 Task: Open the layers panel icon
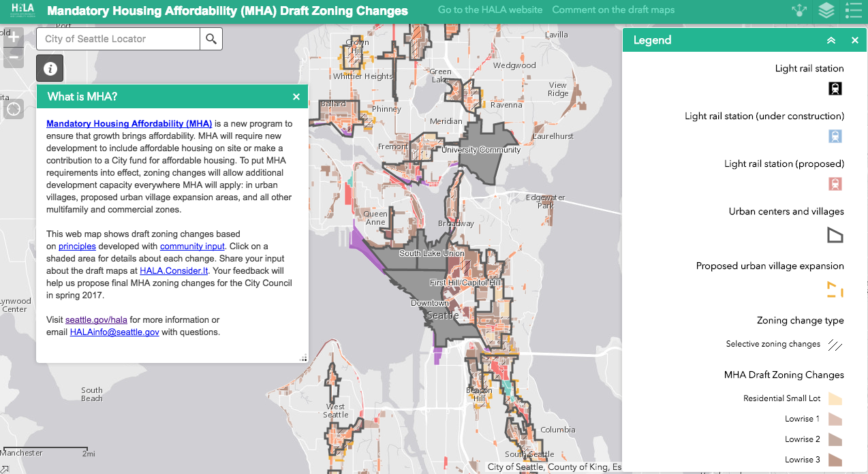pos(826,10)
